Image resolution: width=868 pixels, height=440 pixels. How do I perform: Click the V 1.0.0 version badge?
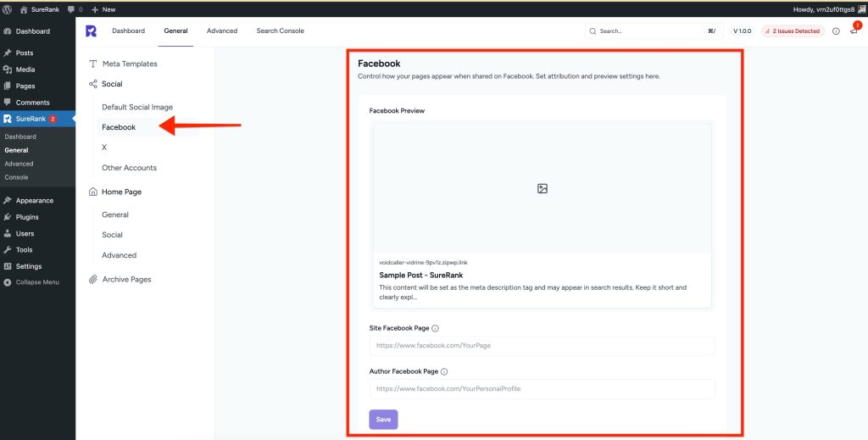point(742,31)
